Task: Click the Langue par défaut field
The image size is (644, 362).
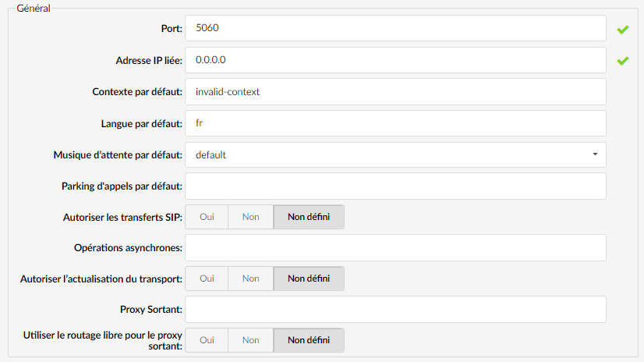Action: pos(395,123)
